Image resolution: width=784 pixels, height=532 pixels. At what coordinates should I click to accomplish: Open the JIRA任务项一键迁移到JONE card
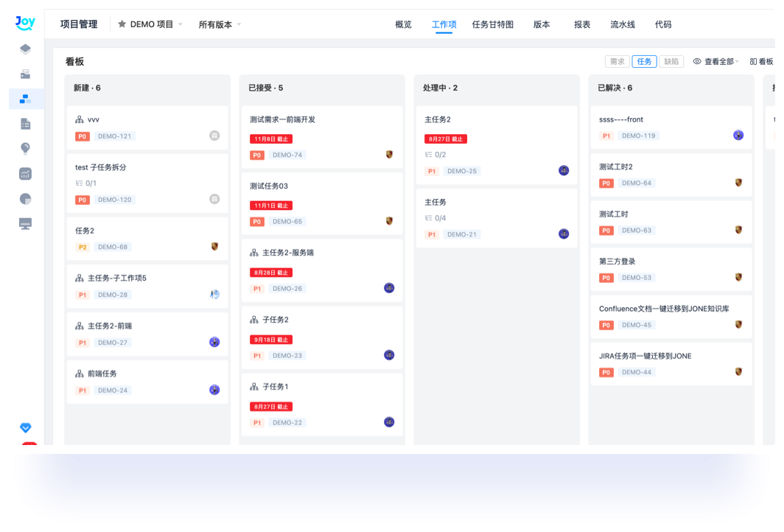tap(671, 364)
